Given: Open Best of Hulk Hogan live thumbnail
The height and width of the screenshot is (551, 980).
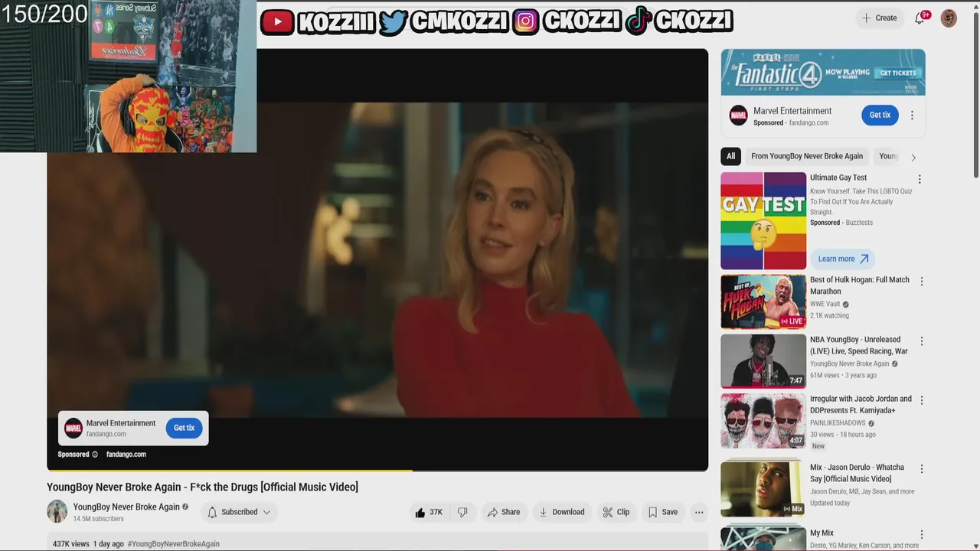Looking at the screenshot, I should [x=763, y=302].
